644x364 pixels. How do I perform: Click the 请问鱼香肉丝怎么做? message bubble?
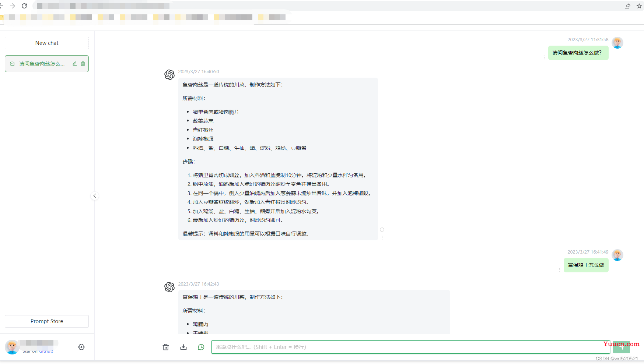[x=578, y=53]
